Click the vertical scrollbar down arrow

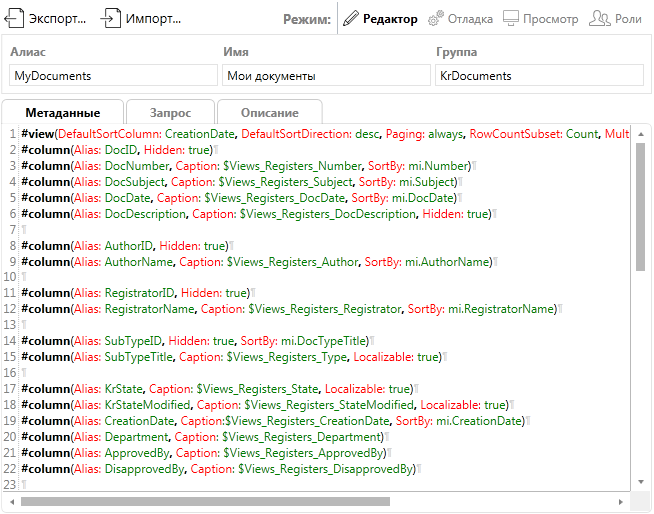pos(642,482)
